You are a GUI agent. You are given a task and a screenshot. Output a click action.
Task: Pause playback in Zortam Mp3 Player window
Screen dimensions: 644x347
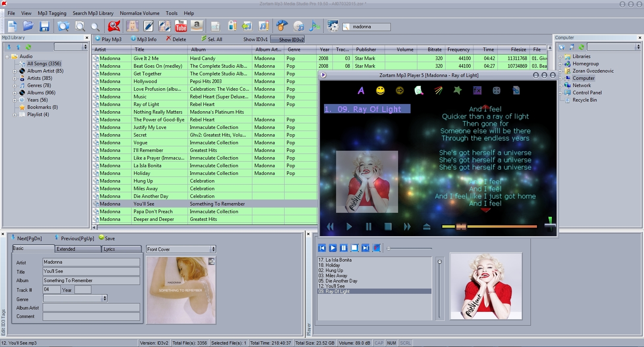[368, 227]
